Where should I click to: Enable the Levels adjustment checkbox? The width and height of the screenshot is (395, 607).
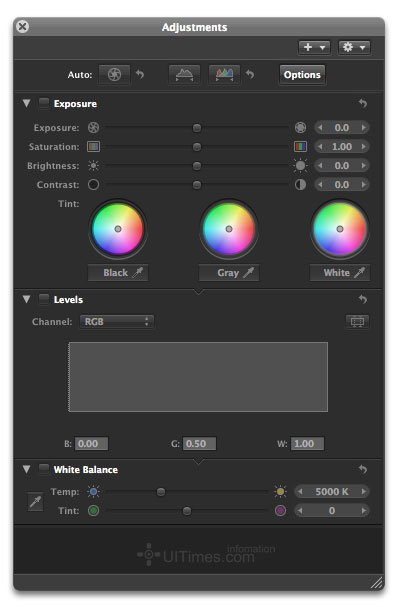44,299
